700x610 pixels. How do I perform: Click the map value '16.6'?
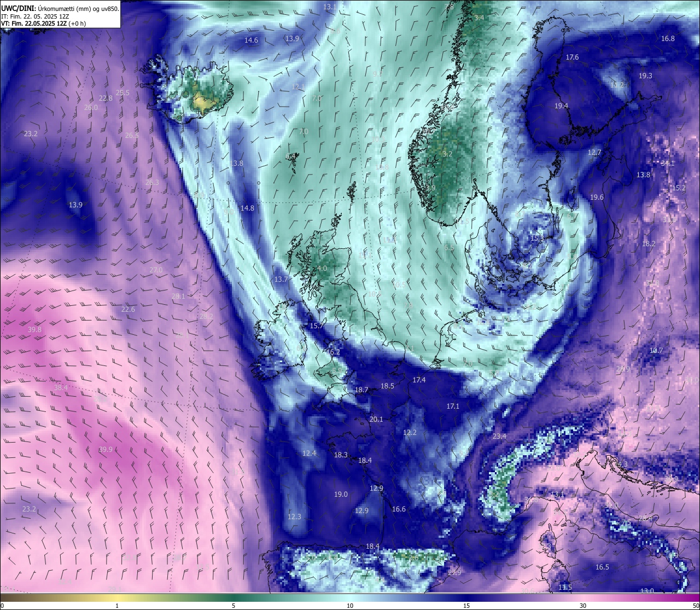tap(399, 509)
